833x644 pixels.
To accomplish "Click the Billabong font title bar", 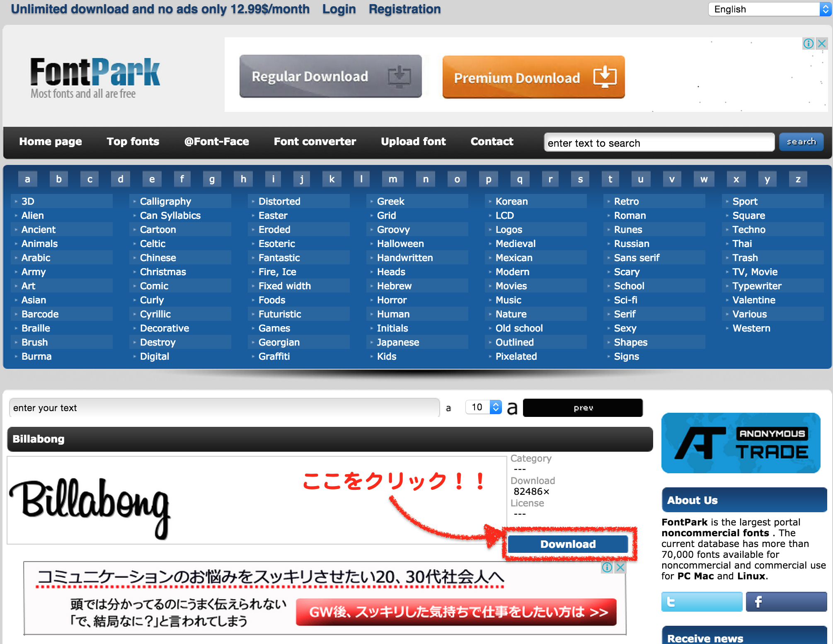I will point(330,439).
